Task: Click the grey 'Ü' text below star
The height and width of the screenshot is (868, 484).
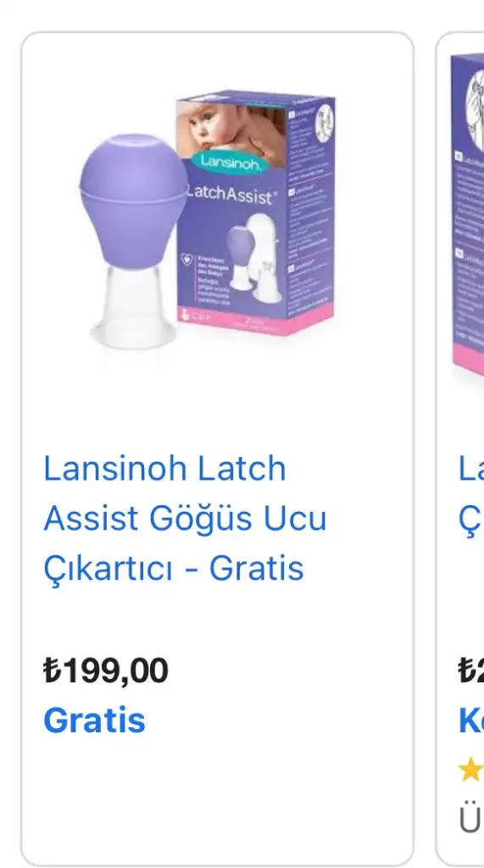Action: [470, 821]
